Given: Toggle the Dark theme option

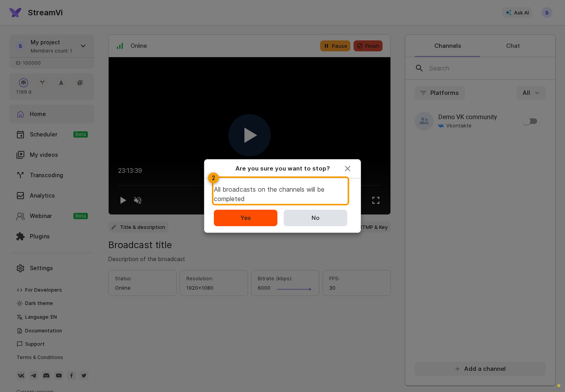Looking at the screenshot, I should coord(35,303).
